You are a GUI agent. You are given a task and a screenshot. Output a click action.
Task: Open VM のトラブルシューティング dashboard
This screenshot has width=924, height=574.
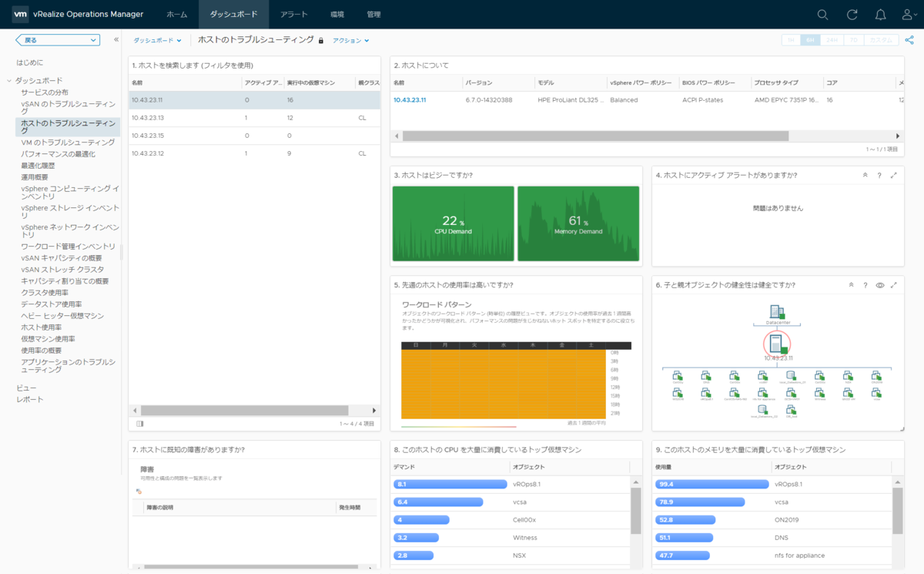(68, 143)
